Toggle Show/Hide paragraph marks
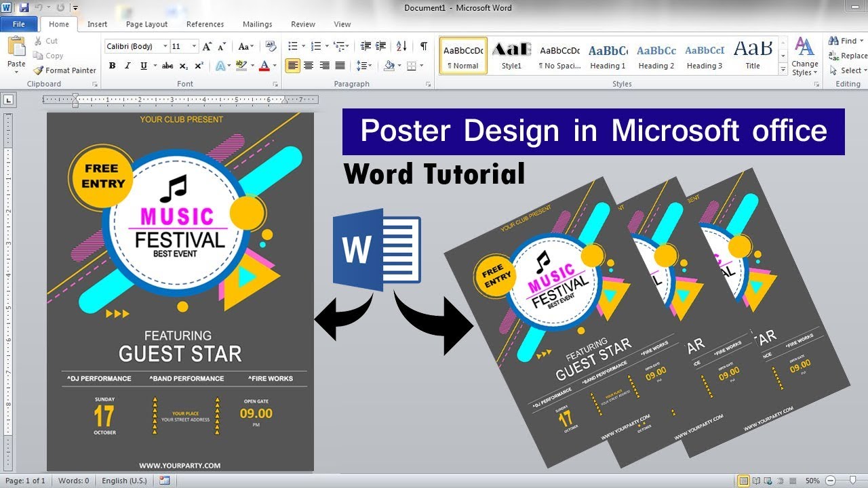Image resolution: width=868 pixels, height=488 pixels. coord(424,46)
